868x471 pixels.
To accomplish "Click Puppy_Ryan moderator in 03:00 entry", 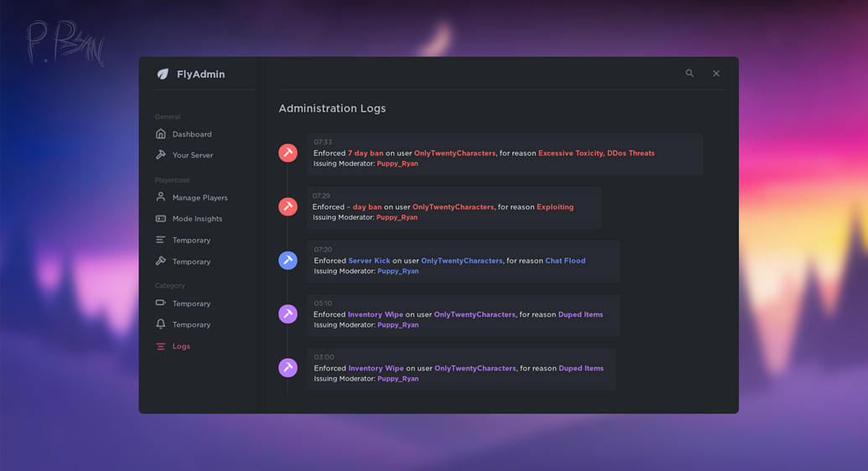I will [x=398, y=379].
